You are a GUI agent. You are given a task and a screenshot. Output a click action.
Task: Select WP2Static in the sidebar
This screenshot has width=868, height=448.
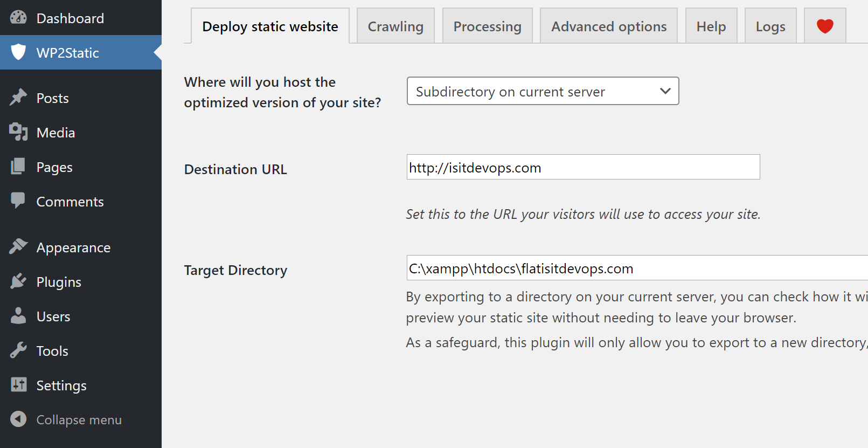(x=81, y=52)
